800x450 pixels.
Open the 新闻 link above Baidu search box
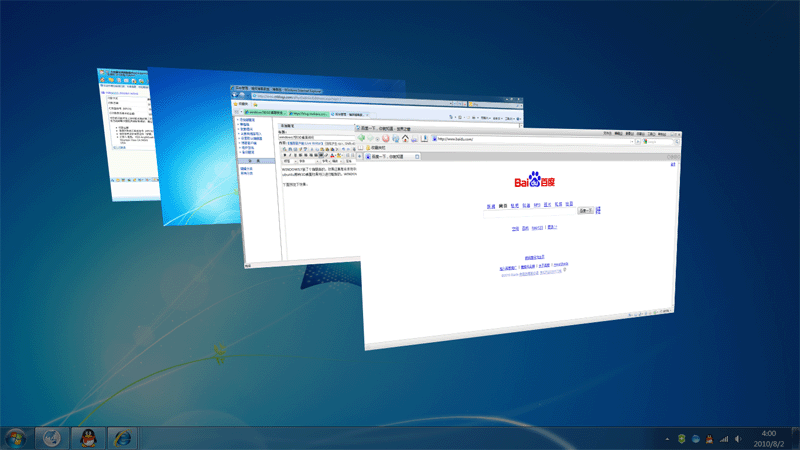click(x=491, y=206)
